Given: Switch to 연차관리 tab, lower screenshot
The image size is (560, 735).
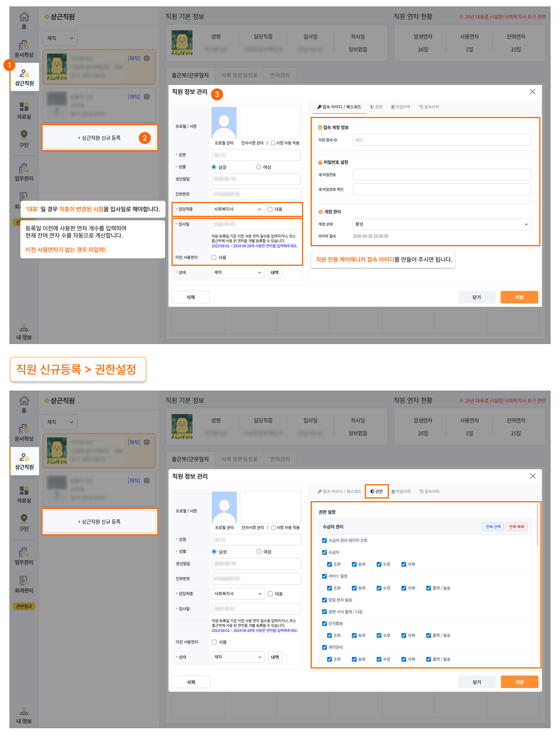Looking at the screenshot, I should (x=280, y=459).
